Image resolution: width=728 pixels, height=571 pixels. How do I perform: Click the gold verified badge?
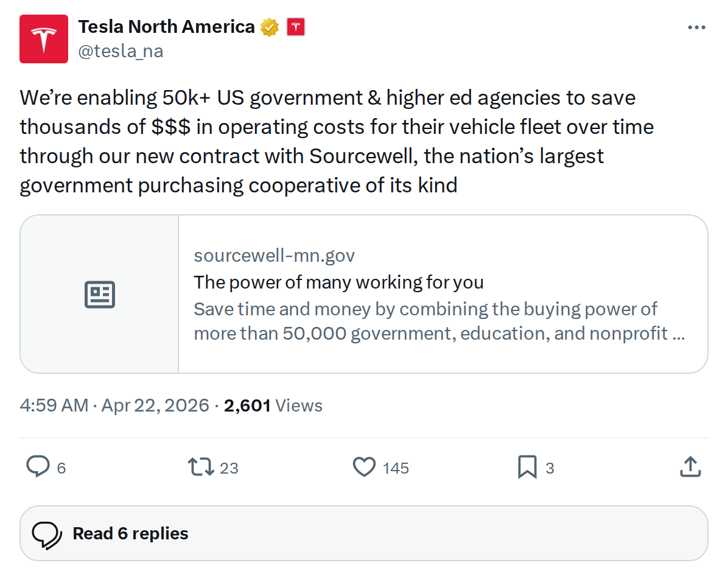(x=270, y=26)
